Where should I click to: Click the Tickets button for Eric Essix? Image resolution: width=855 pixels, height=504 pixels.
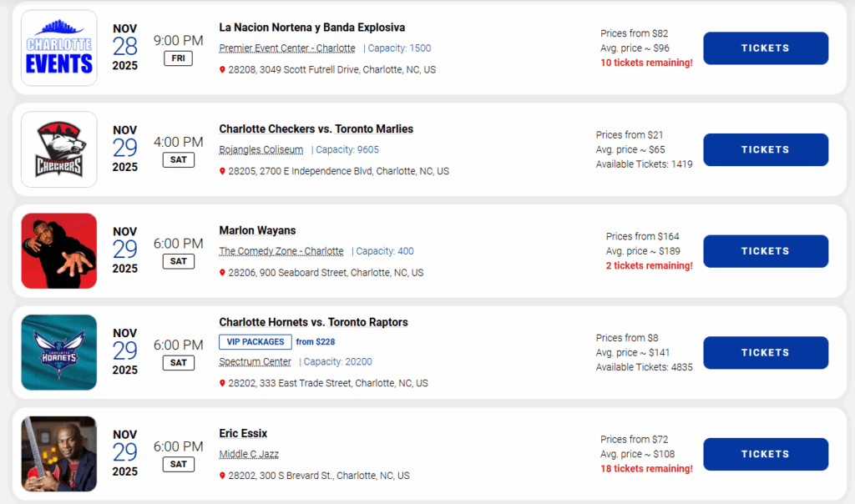765,454
